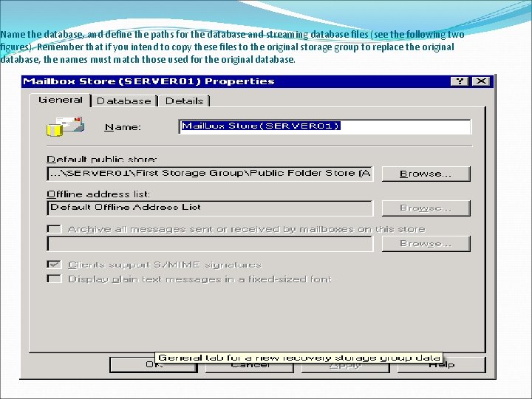Open the Database tab
The width and height of the screenshot is (532, 399).
click(124, 100)
